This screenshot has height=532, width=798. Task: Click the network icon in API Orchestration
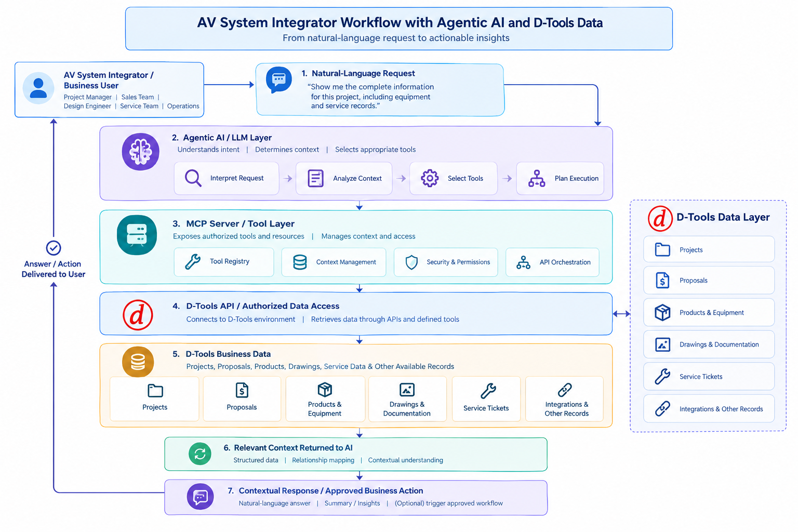click(523, 262)
